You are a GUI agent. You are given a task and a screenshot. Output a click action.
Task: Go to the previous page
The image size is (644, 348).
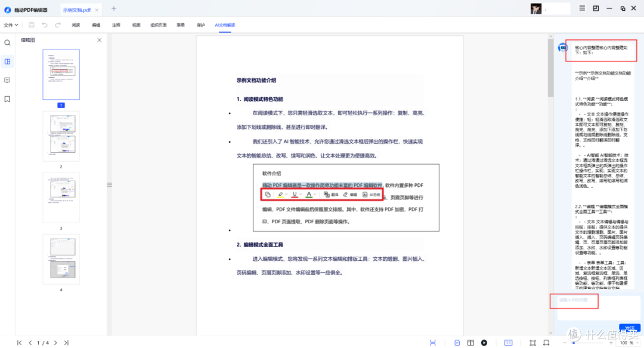pyautogui.click(x=30, y=343)
